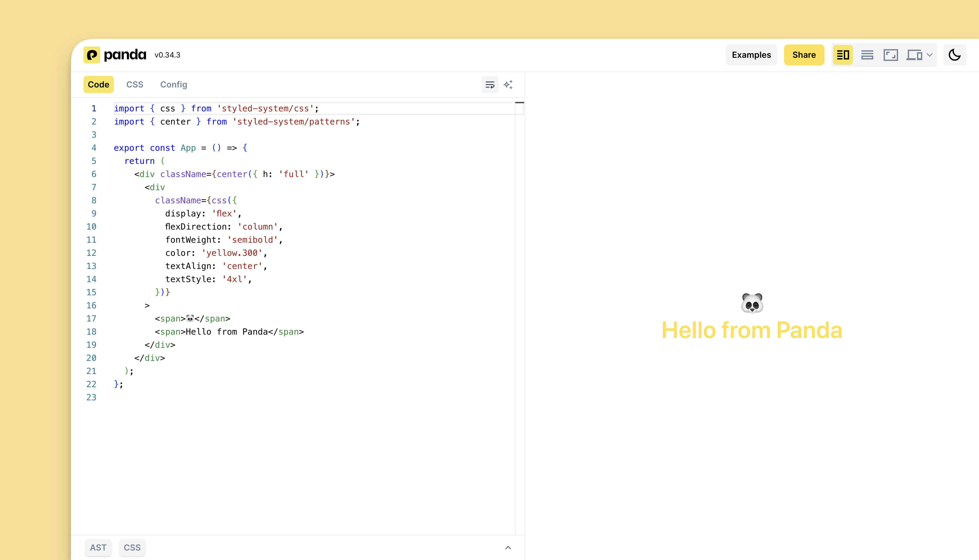Screen dimensions: 979x560
Task: Place cursor on 'styled-system/css' string
Action: [265, 108]
